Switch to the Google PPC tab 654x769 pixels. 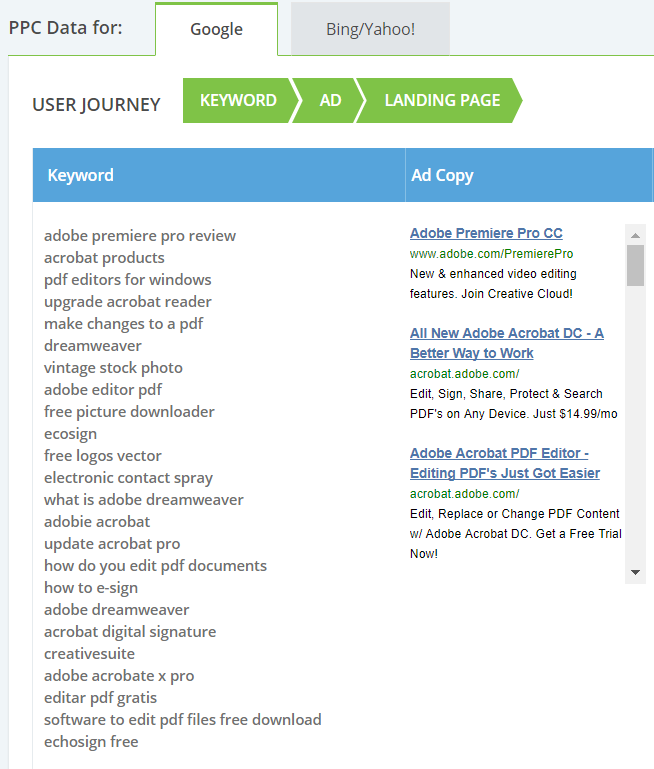point(216,29)
